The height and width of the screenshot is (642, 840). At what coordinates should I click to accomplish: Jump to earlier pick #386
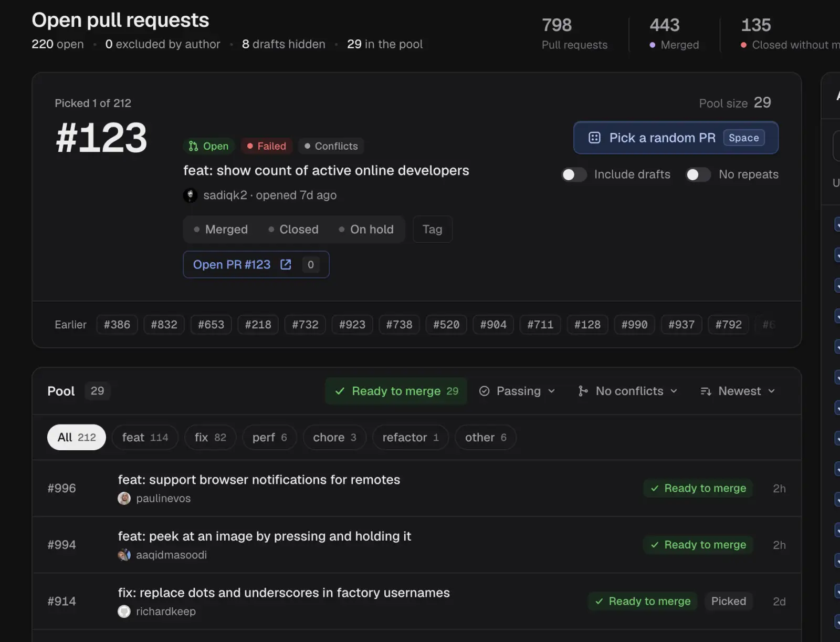tap(117, 325)
